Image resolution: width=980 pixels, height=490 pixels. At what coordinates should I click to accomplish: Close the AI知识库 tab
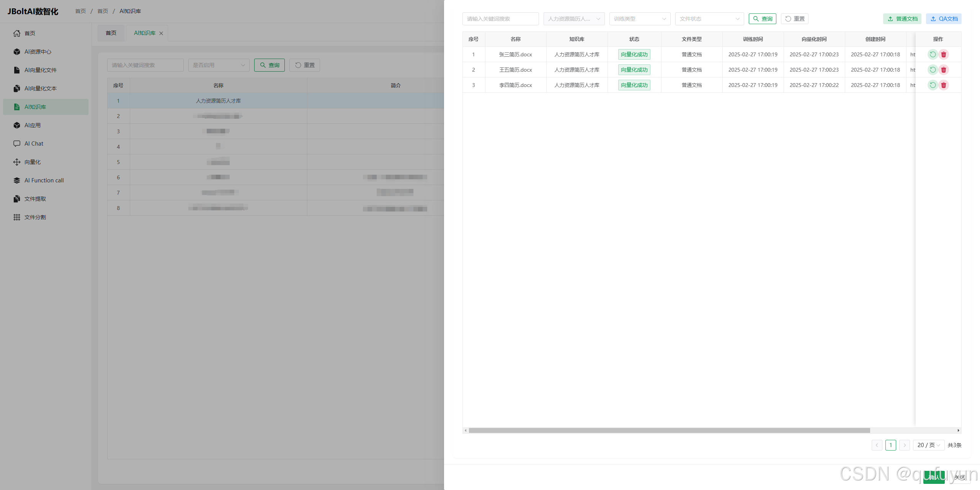(161, 33)
